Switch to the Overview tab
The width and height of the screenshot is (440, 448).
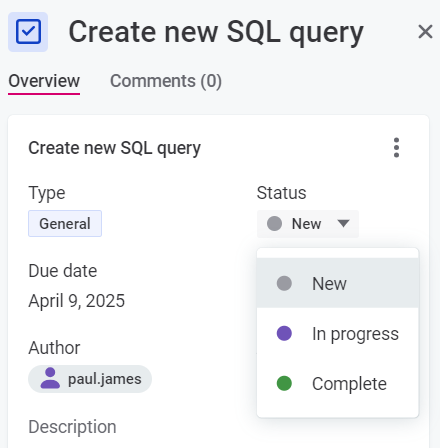click(x=44, y=81)
